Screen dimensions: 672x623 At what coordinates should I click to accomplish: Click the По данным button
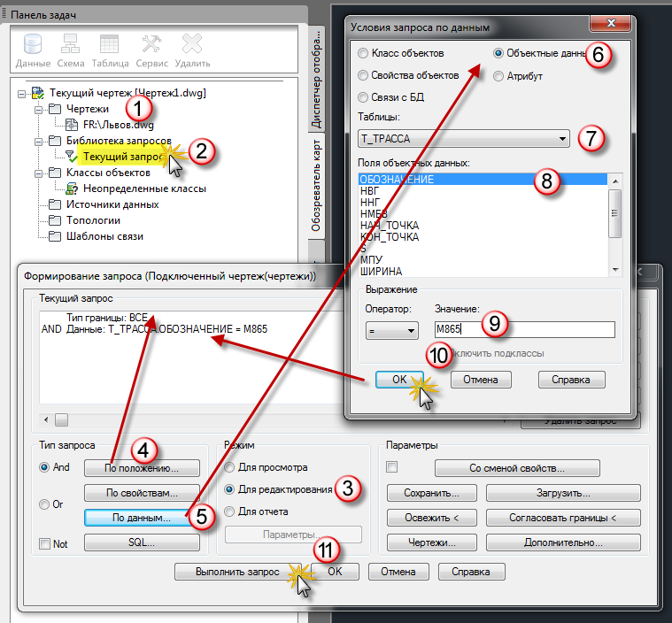pyautogui.click(x=142, y=518)
